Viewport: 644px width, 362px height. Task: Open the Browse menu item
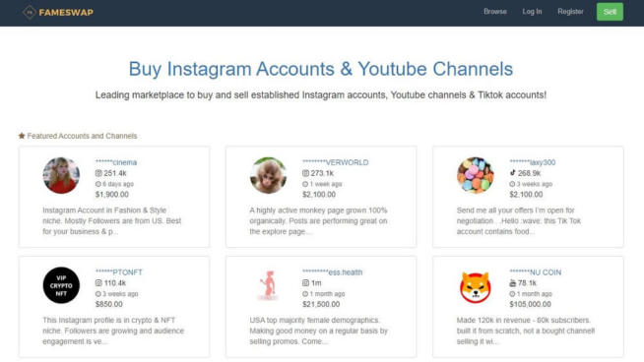point(495,12)
